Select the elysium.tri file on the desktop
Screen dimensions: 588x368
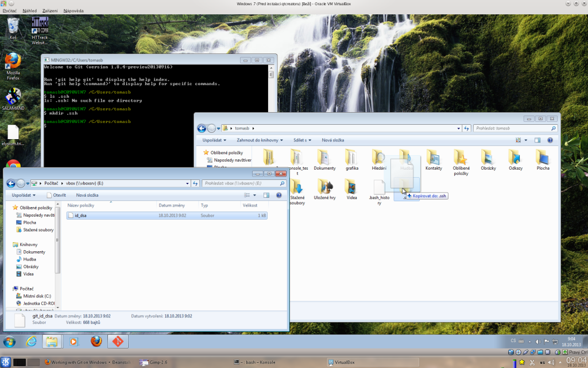click(x=13, y=136)
